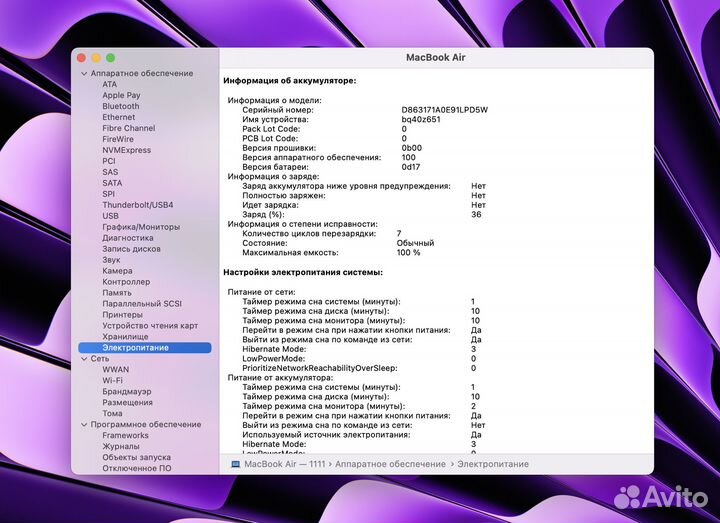Minimize window with yellow button

tap(96, 58)
